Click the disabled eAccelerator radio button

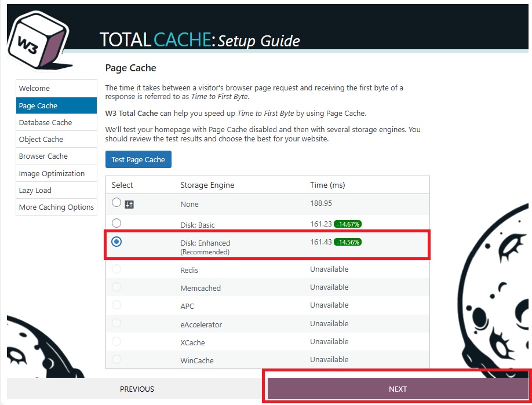click(116, 323)
